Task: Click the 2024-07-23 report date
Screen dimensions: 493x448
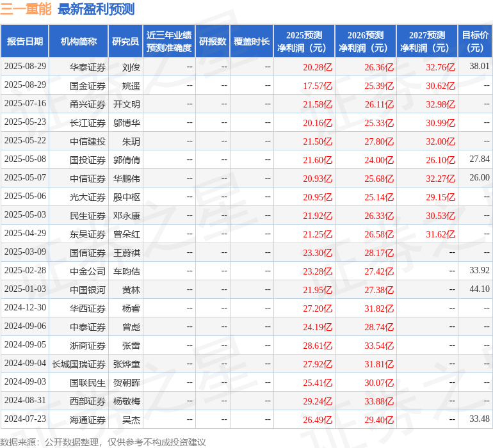Action: pyautogui.click(x=25, y=419)
